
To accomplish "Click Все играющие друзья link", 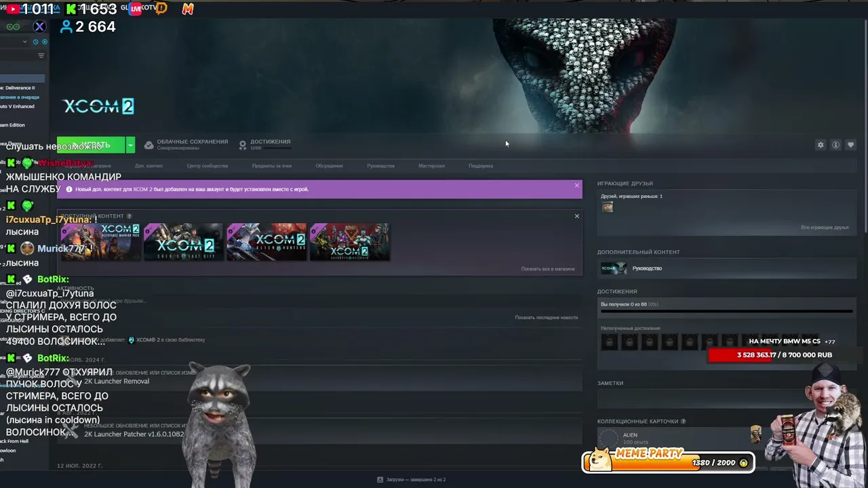I will coord(825,228).
